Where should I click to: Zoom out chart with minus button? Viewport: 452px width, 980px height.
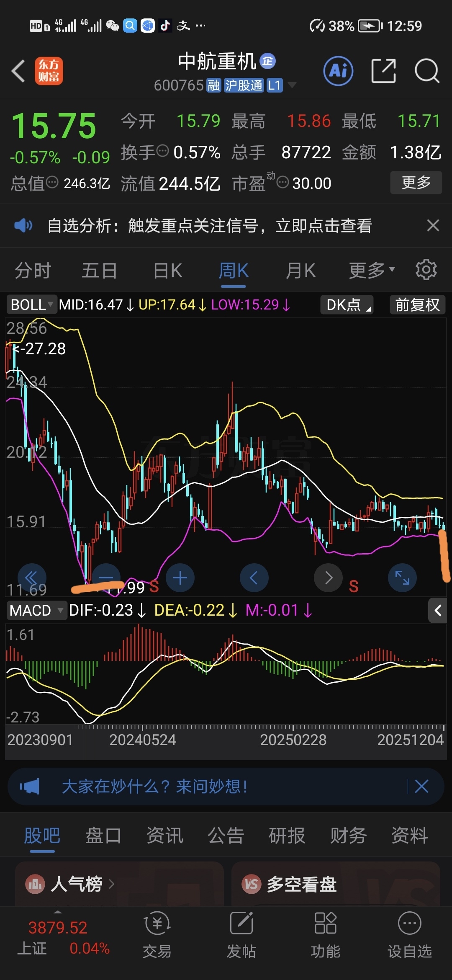106,578
